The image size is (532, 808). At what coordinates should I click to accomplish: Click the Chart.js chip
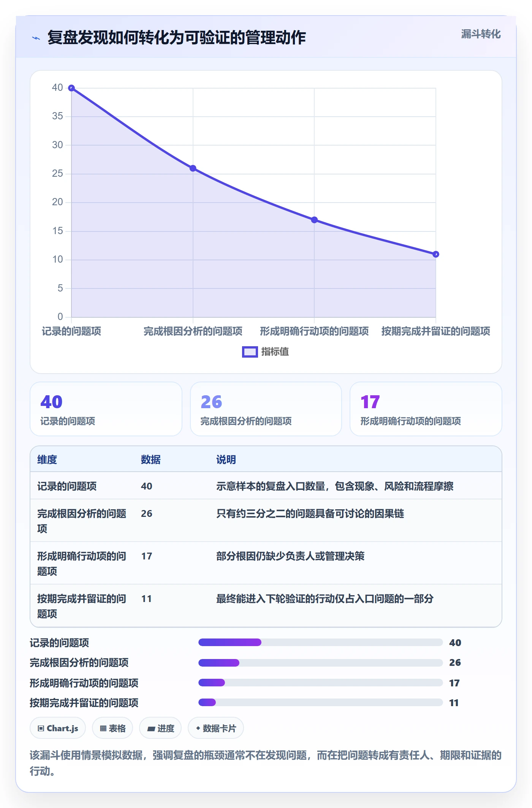click(x=58, y=728)
